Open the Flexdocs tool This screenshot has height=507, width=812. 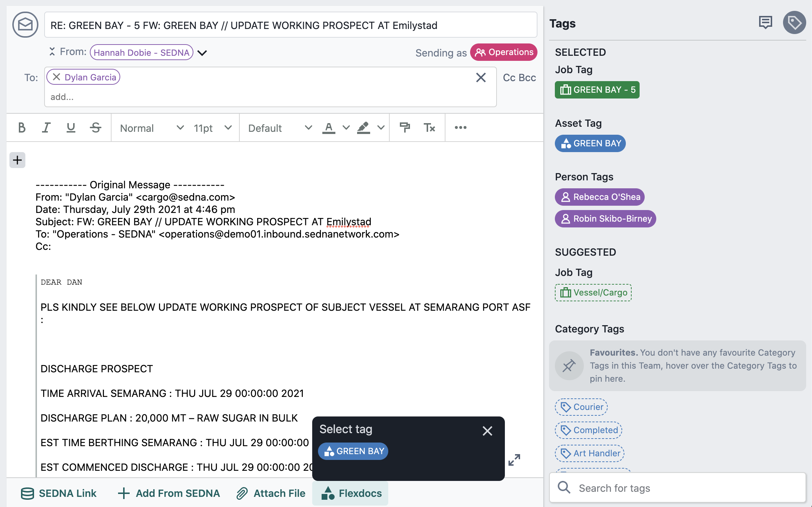[350, 493]
